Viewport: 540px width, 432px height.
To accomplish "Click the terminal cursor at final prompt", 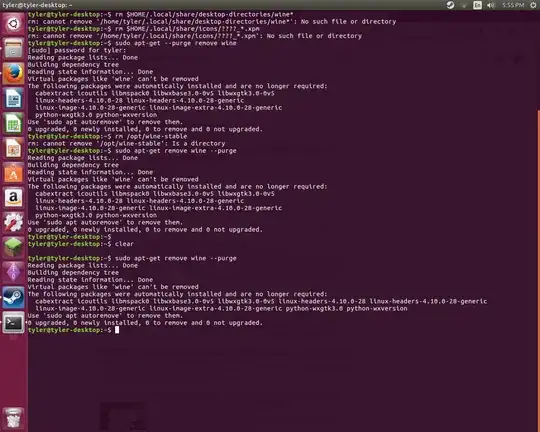I will [117, 330].
